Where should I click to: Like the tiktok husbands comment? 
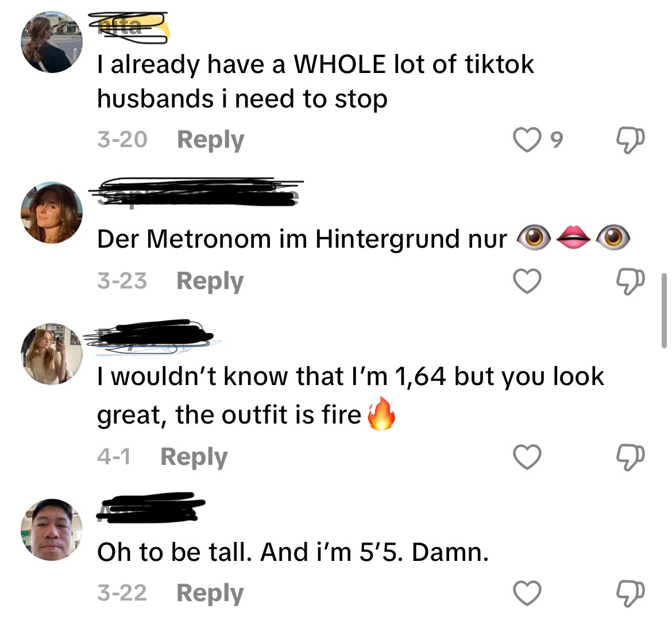(x=527, y=140)
